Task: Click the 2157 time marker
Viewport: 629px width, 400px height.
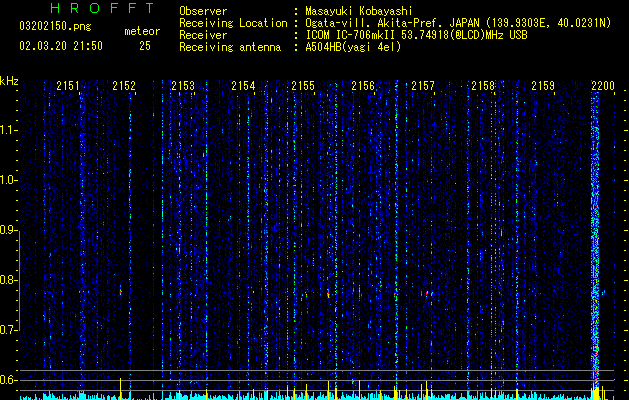Action: (423, 85)
